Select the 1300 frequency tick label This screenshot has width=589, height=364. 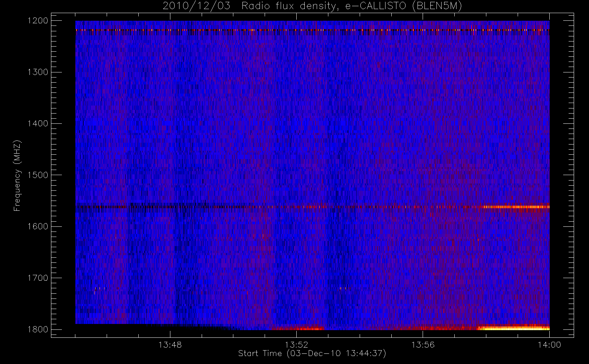[x=38, y=72]
